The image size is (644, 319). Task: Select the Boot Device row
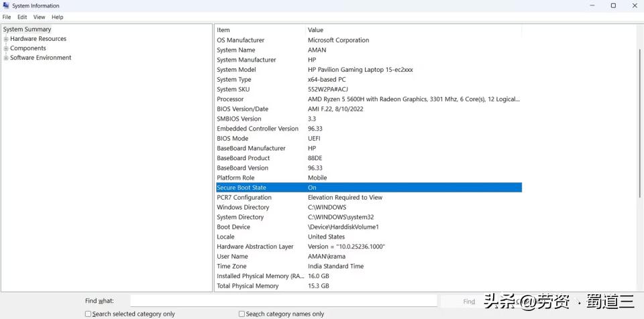click(x=369, y=227)
